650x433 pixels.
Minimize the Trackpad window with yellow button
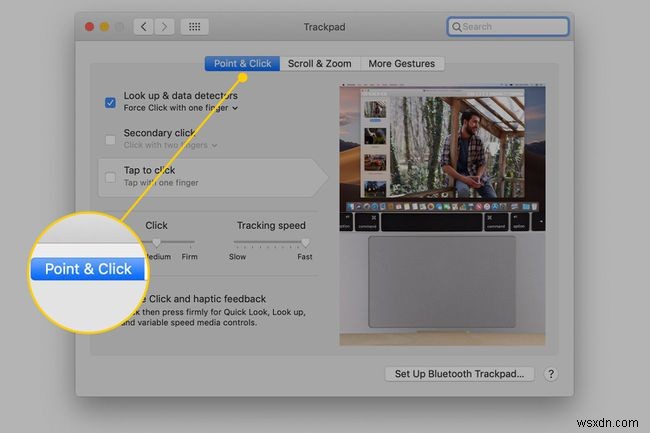click(104, 27)
